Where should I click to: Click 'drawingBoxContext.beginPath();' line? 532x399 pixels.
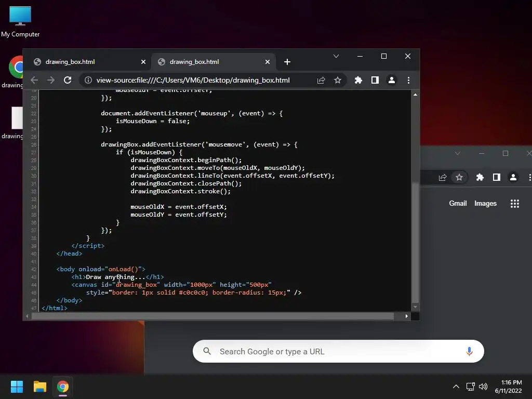[186, 160]
